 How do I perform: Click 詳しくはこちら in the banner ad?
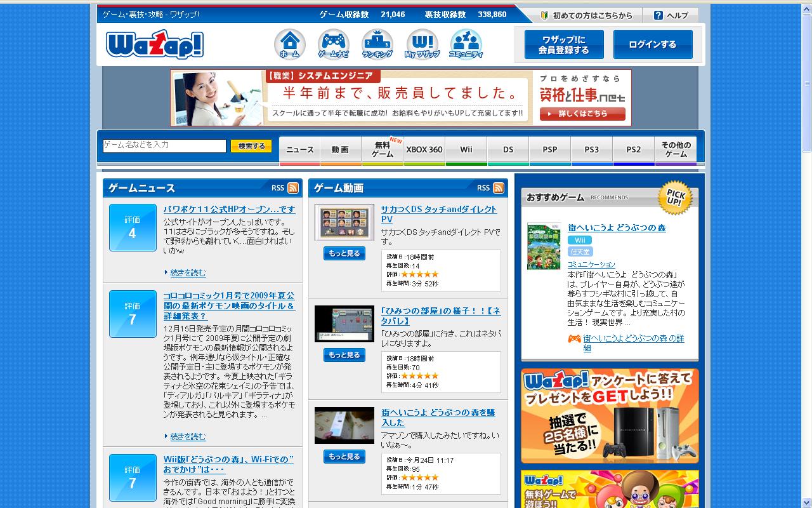point(582,114)
